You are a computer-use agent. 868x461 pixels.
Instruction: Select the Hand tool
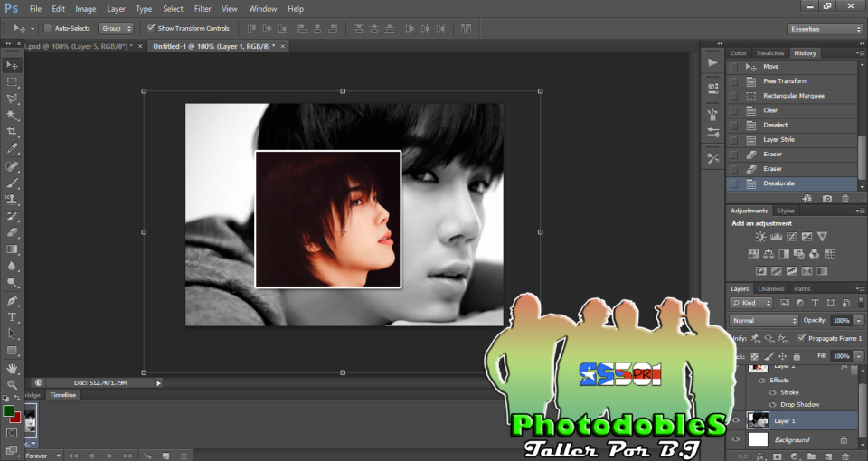tap(12, 368)
